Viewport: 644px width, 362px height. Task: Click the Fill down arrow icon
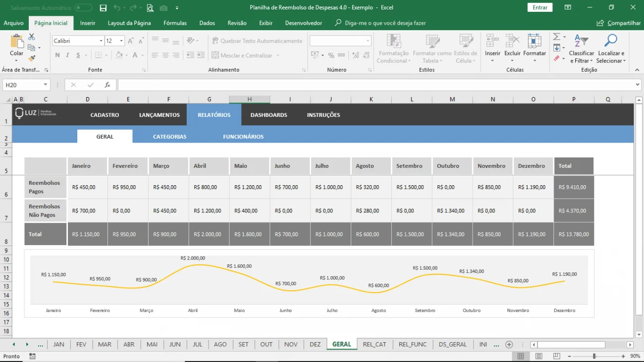556,48
